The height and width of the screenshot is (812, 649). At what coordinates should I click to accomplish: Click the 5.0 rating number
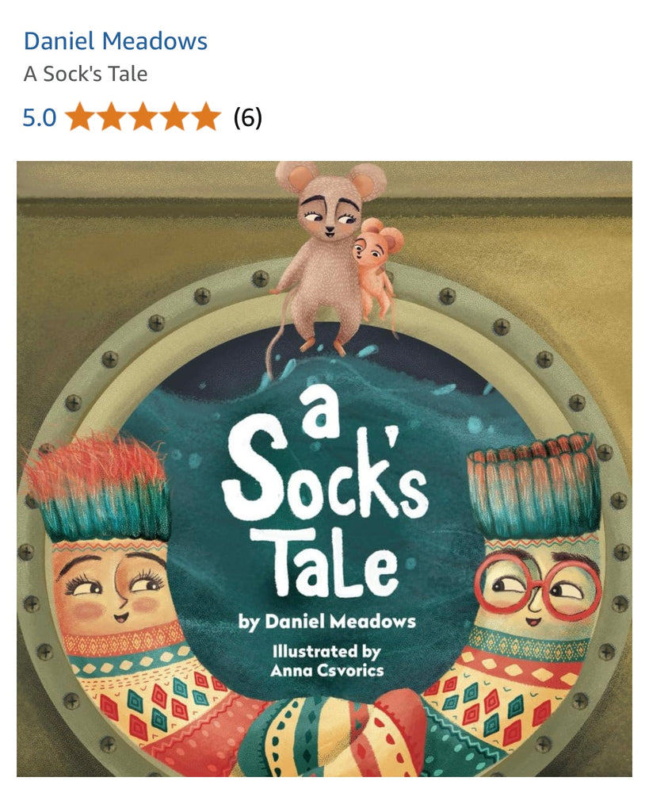40,117
